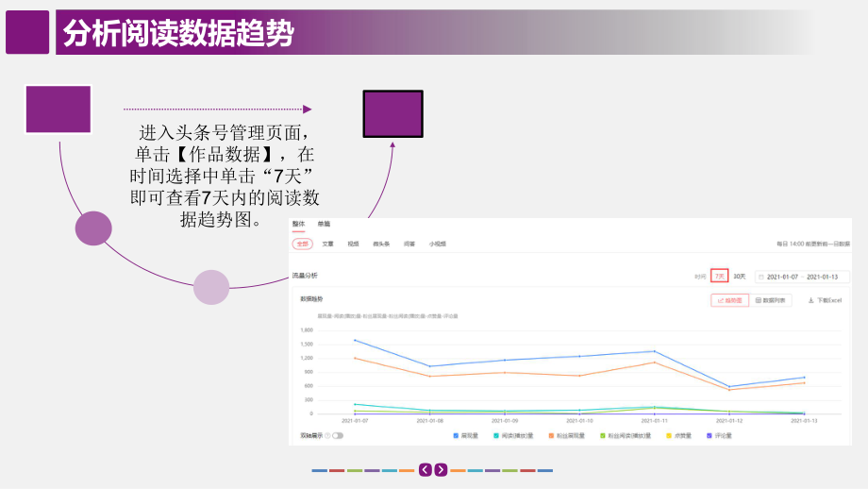Select the 小视频 content filter
The width and height of the screenshot is (868, 489).
(438, 244)
